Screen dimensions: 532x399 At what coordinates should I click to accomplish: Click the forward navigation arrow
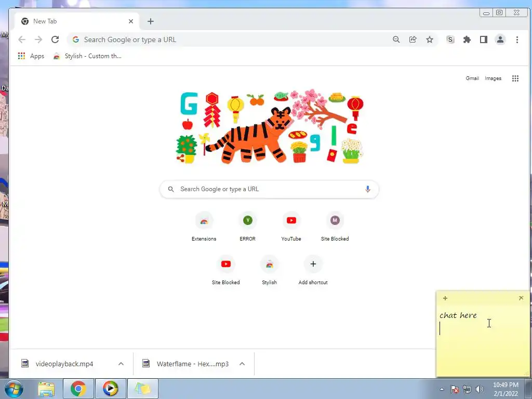[x=38, y=39]
